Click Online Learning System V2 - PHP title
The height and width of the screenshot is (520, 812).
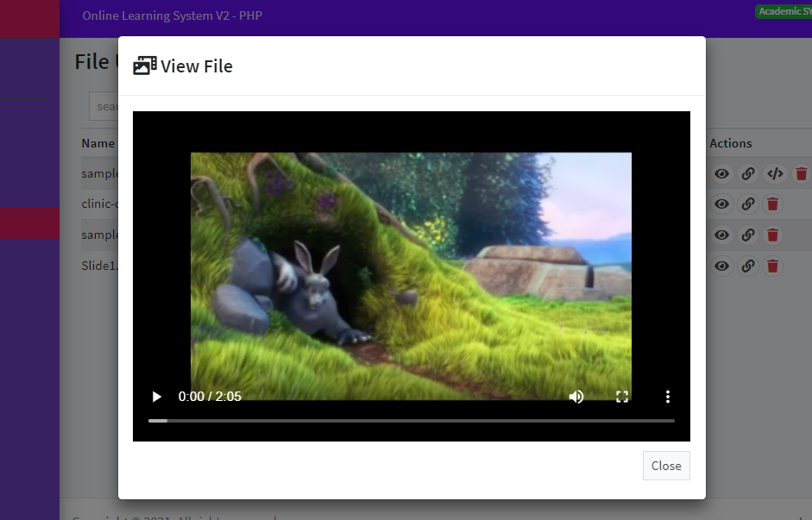[x=172, y=16]
